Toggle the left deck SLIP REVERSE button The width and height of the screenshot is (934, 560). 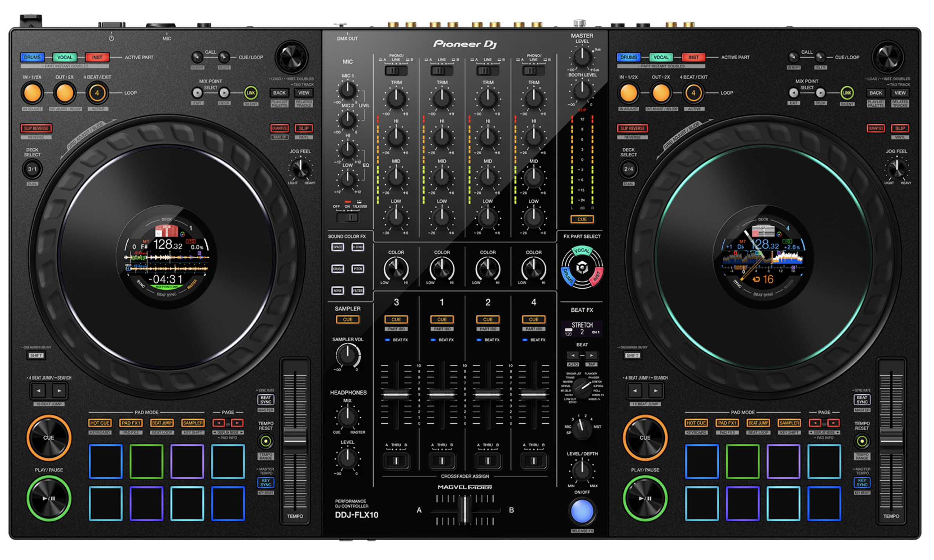[36, 128]
